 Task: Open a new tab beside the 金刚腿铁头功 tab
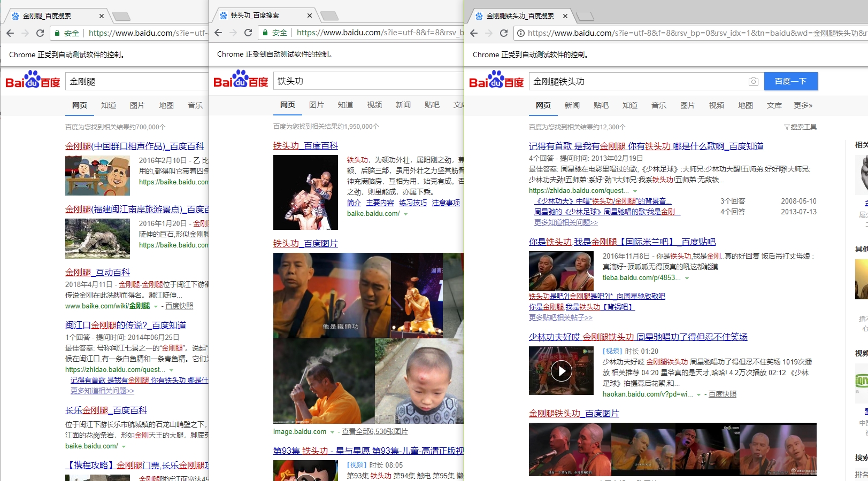click(585, 16)
